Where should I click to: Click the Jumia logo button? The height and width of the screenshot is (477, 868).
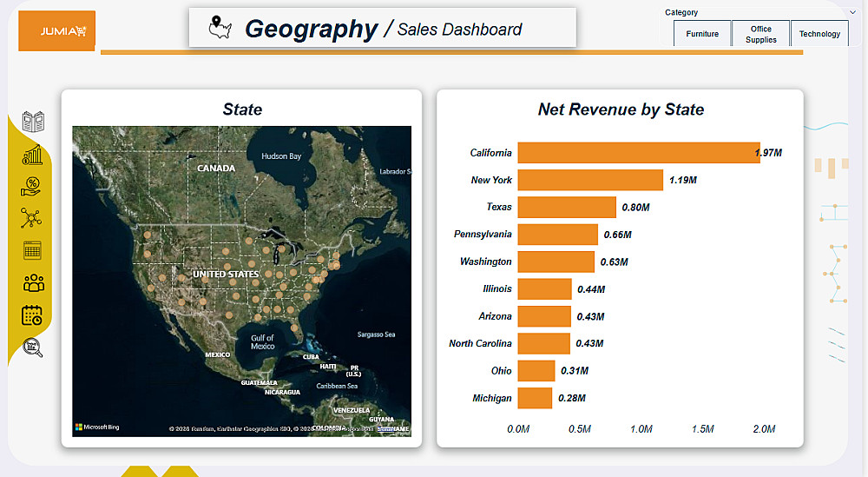point(57,31)
